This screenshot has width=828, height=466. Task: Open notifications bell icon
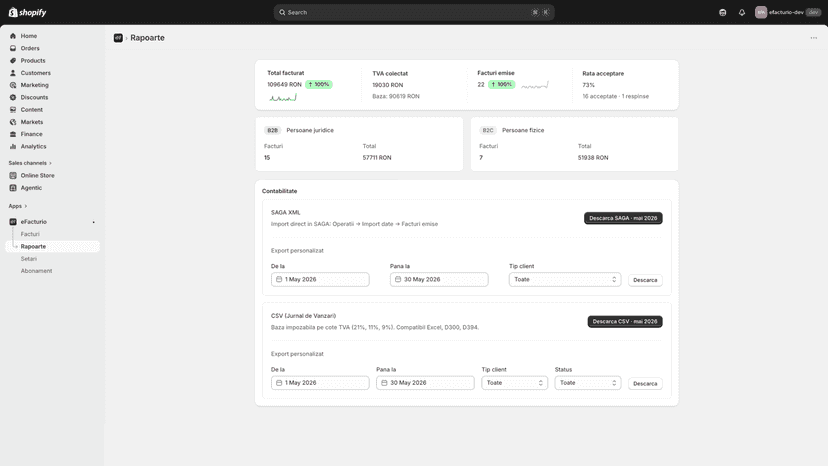click(x=742, y=13)
